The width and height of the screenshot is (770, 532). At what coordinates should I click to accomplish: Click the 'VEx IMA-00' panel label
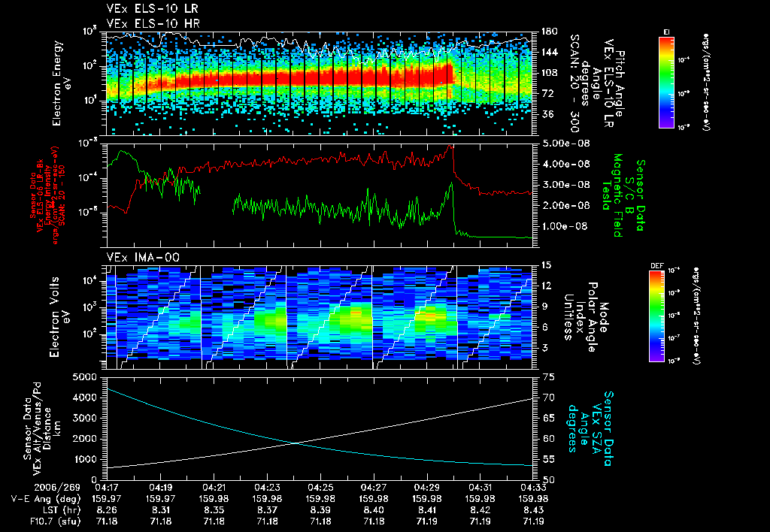(143, 257)
